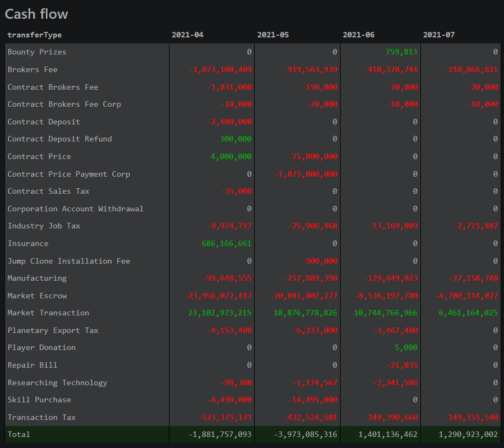Select the Transaction Tax row label
504x448 pixels.
tap(41, 417)
